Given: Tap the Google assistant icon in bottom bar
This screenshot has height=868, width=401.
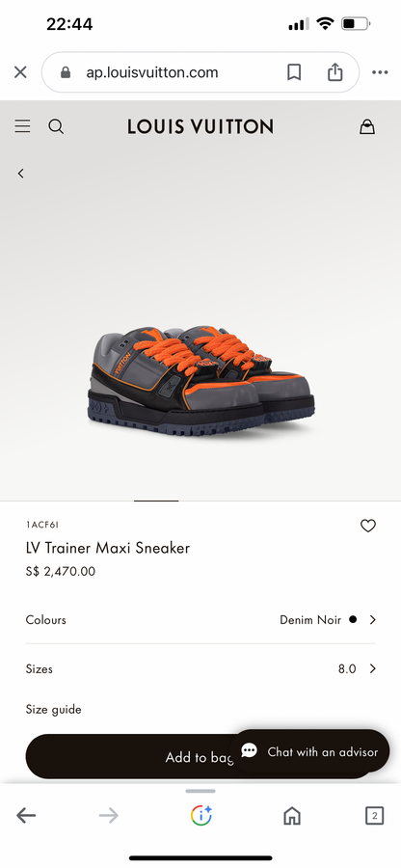Looking at the screenshot, I should click(200, 815).
